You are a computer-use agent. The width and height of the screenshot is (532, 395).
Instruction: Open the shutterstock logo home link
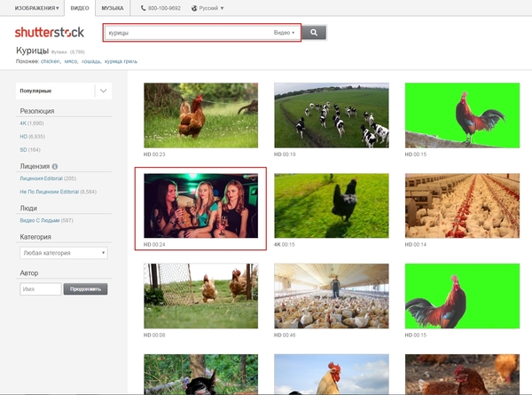click(49, 33)
